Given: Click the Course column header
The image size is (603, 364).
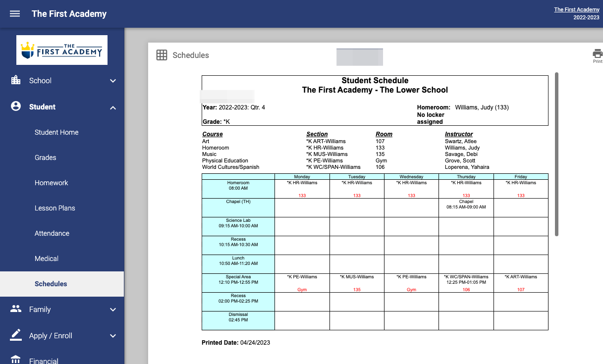Looking at the screenshot, I should point(213,134).
